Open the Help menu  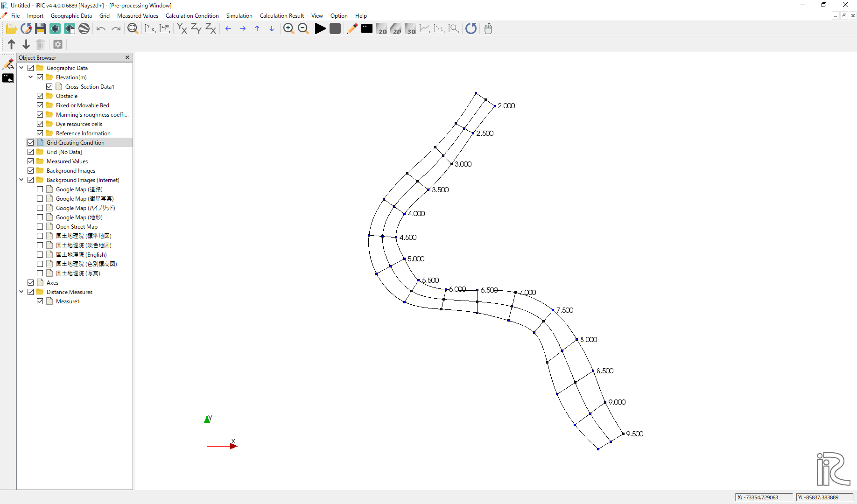tap(361, 16)
